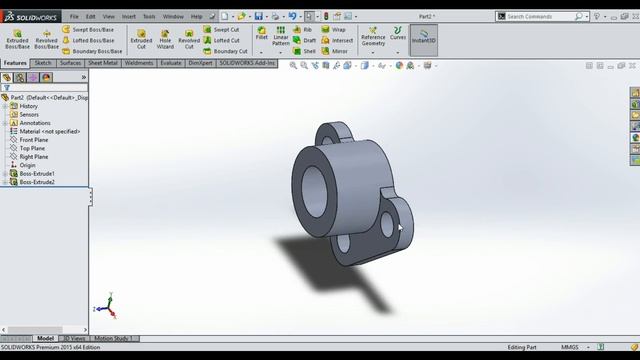Click the feature tree filter field
The width and height of the screenshot is (640, 360).
[x=44, y=88]
